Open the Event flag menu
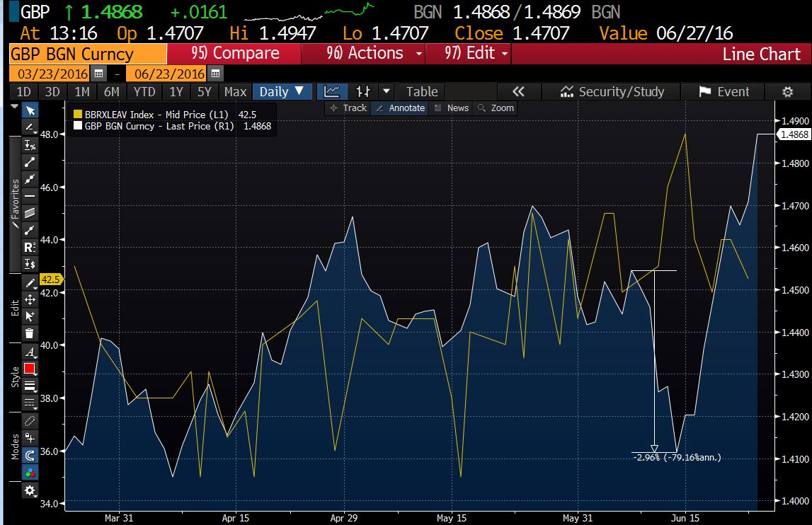 pos(724,92)
